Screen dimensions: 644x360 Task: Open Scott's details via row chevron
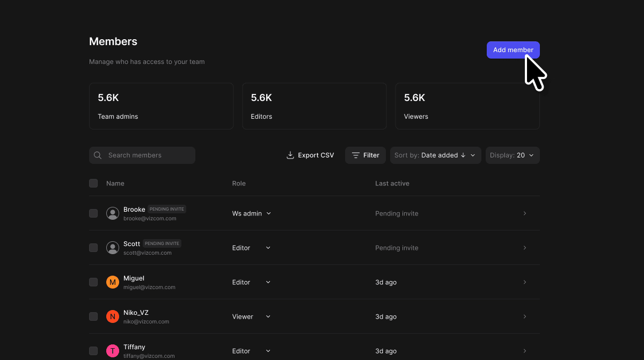[x=525, y=248]
